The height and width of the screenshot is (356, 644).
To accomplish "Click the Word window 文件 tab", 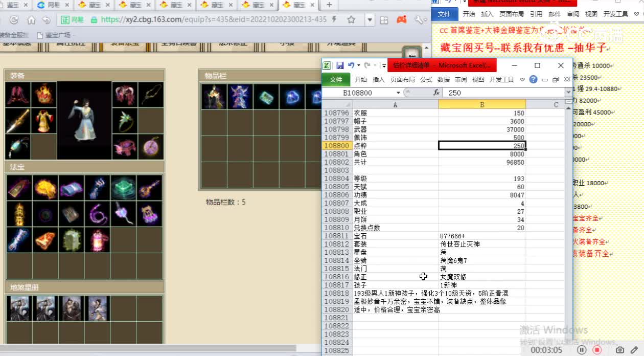I will [444, 14].
